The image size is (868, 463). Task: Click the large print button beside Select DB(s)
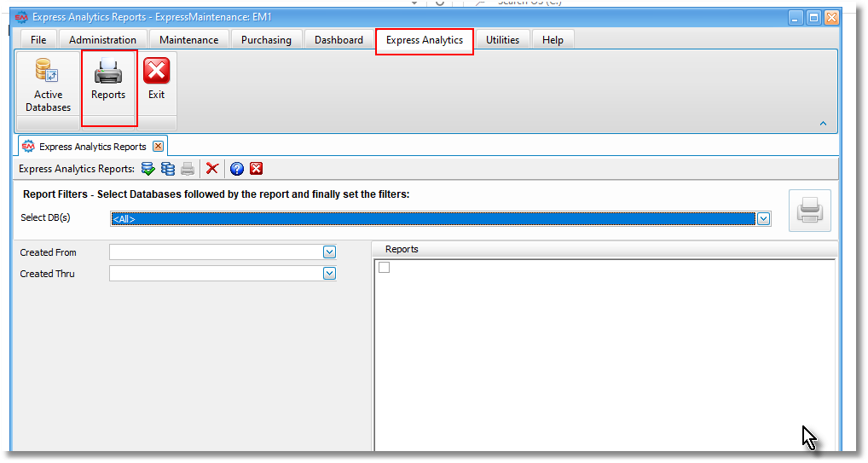coord(810,211)
